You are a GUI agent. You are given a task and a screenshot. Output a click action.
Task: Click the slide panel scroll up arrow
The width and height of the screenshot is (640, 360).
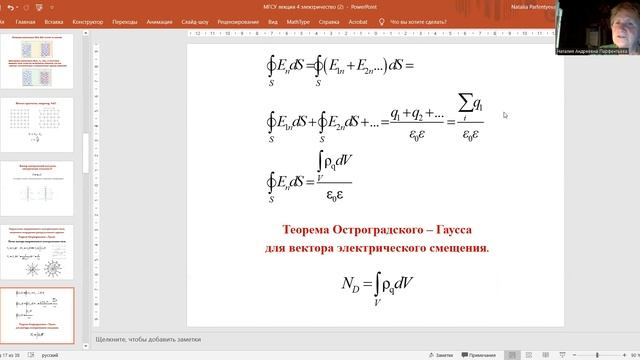pos(86,33)
